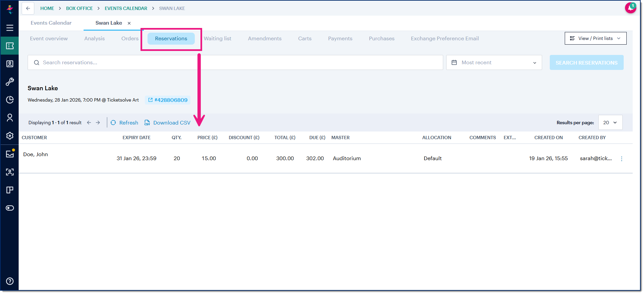Toggle the switch icon in sidebar

coord(10,208)
